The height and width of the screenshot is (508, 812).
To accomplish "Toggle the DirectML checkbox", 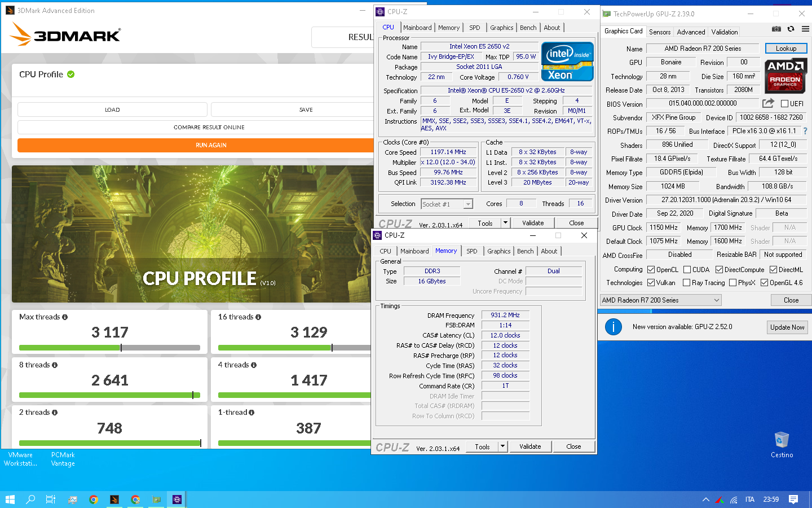I will [x=774, y=270].
